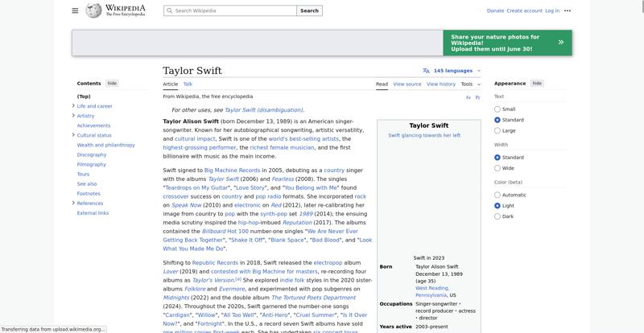Go to Wealth and philanthropy section
Image resolution: width=644 pixels, height=333 pixels.
[106, 145]
